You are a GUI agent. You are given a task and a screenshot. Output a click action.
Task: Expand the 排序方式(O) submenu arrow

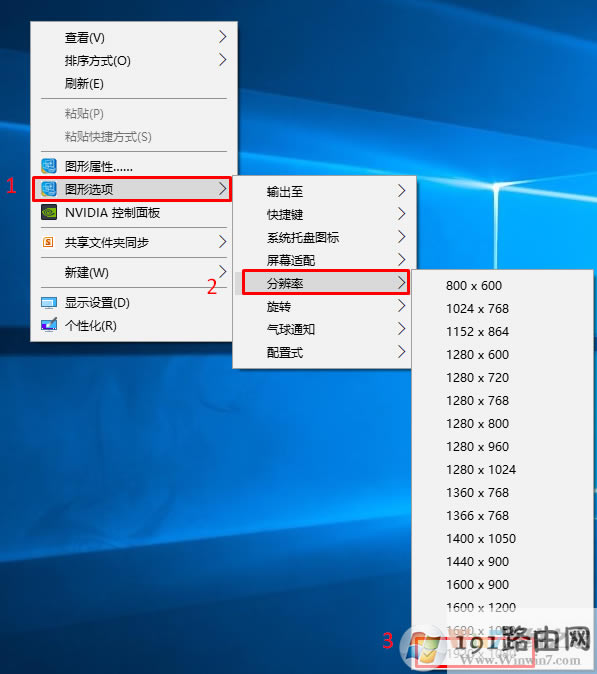(222, 60)
